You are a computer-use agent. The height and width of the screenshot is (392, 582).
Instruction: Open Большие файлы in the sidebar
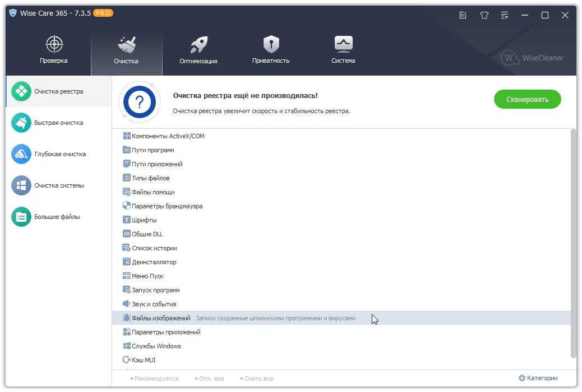pos(57,217)
